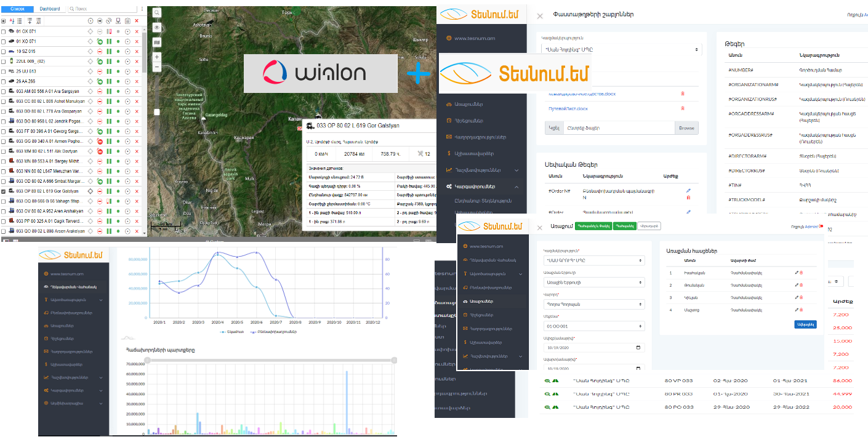Image resolution: width=868 pixels, height=437 pixels.
Task: Close Փաստաթղթերի շաբլոններ page with X
Action: [540, 15]
